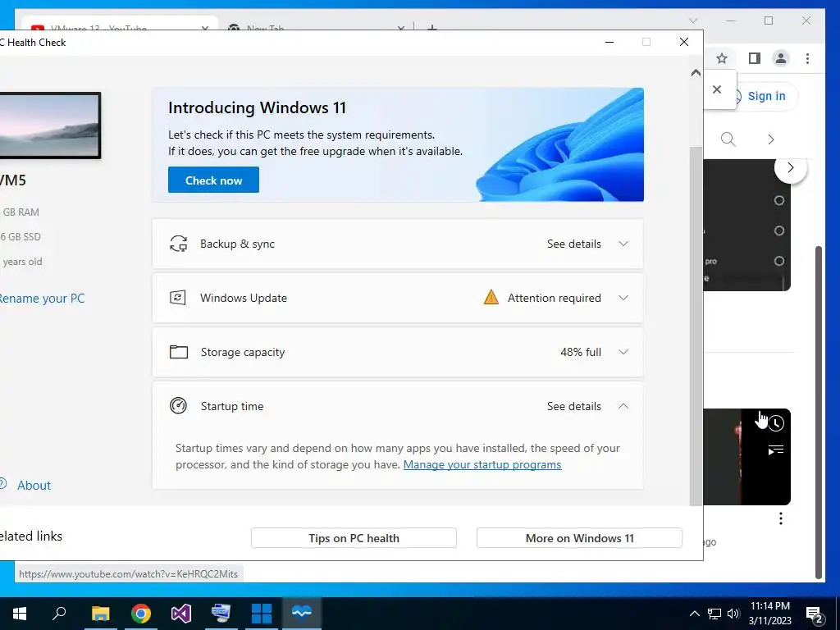
Task: Click the round next arrow on YouTube
Action: pyautogui.click(x=790, y=167)
